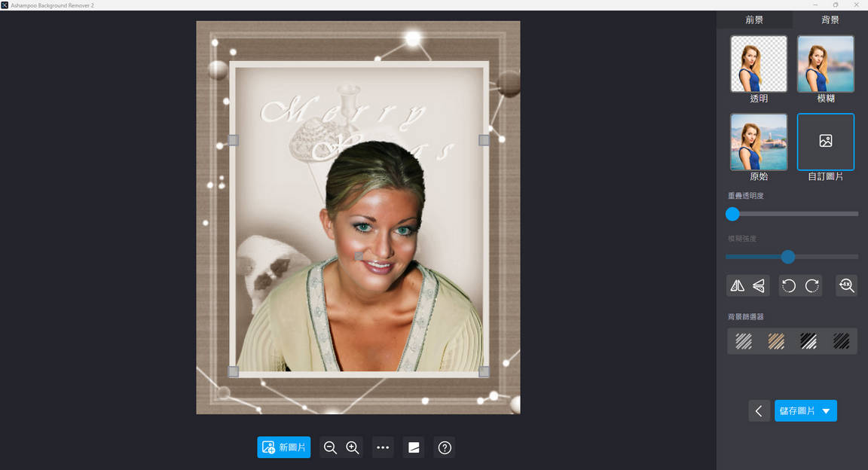Apply the black and white background filter
This screenshot has width=868, height=470.
tap(808, 341)
